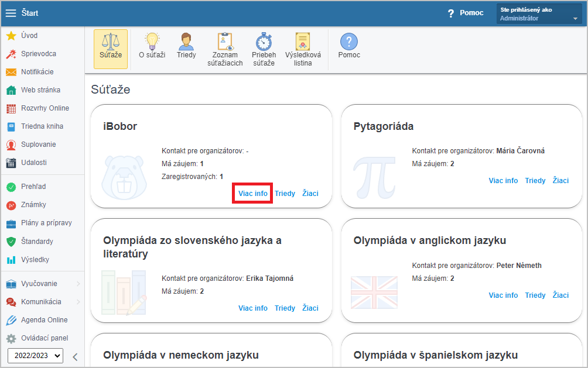Viewport: 588px width, 368px height.
Task: Click Viac info on the Pytagoriáda card
Action: [x=503, y=181]
